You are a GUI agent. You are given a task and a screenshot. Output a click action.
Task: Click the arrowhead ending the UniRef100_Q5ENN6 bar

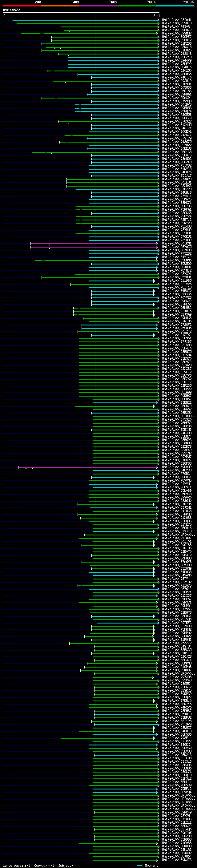[x=157, y=260]
